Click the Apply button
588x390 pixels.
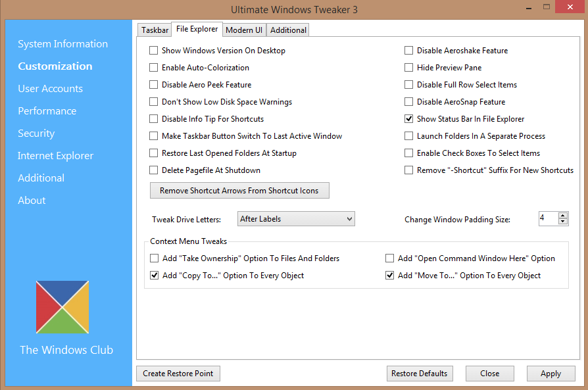tap(551, 374)
